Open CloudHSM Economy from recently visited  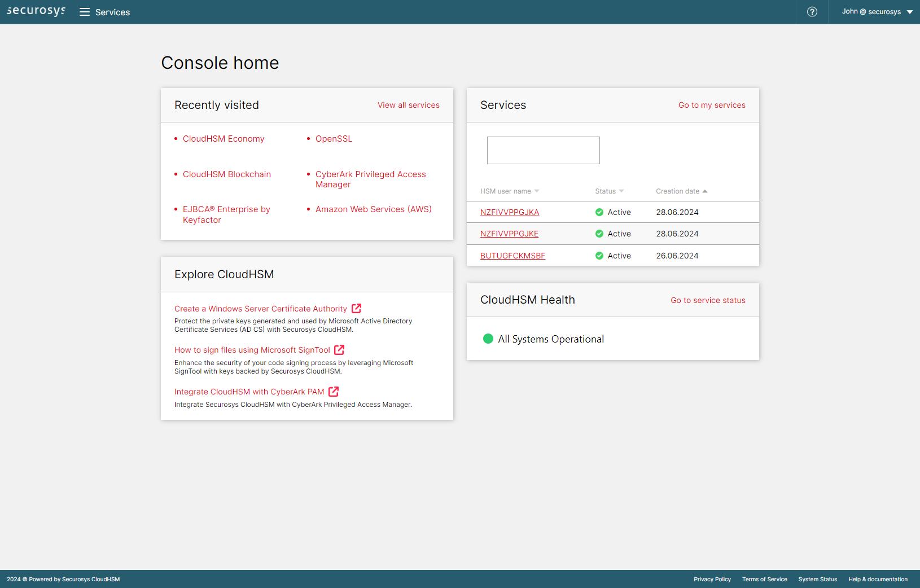(224, 139)
